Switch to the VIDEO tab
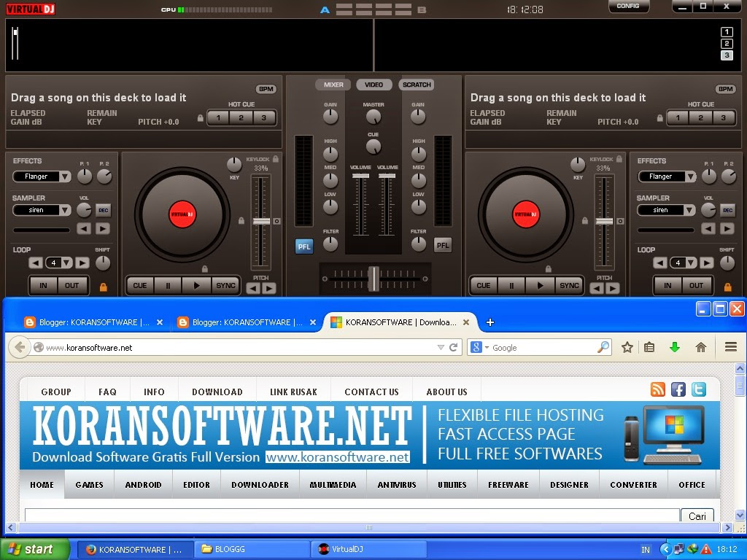747x560 pixels. click(x=374, y=85)
